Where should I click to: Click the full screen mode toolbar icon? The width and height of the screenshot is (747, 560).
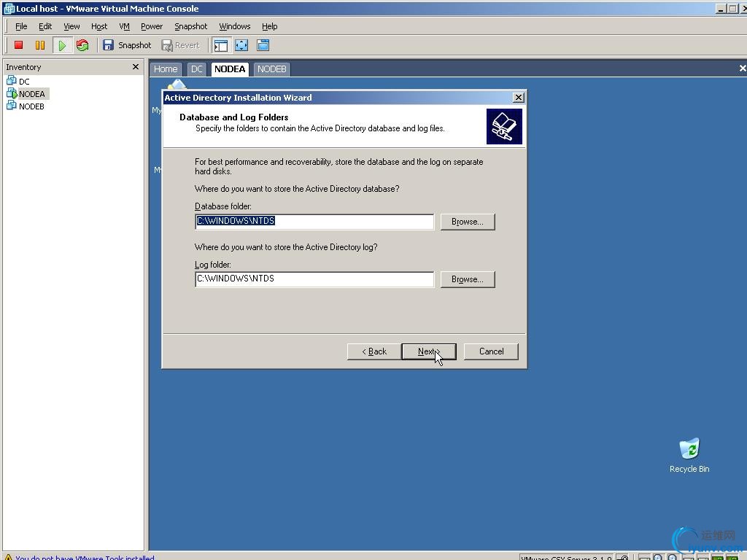coord(241,45)
